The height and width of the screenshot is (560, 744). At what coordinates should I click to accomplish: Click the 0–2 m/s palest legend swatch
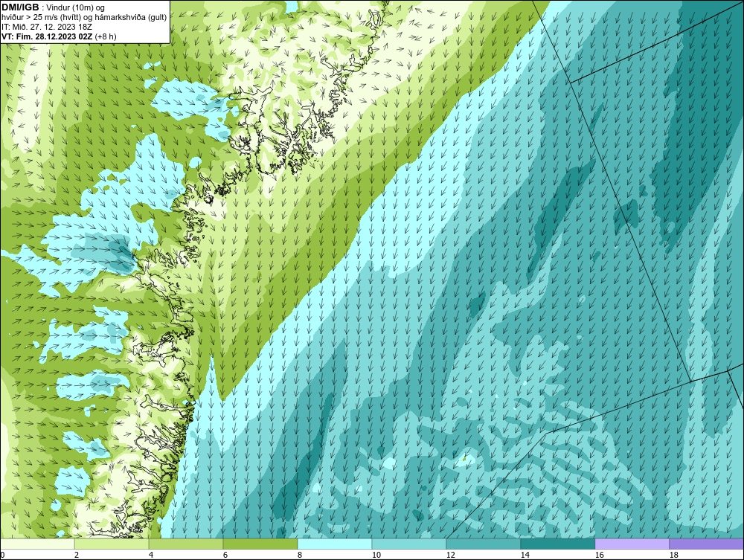38,544
